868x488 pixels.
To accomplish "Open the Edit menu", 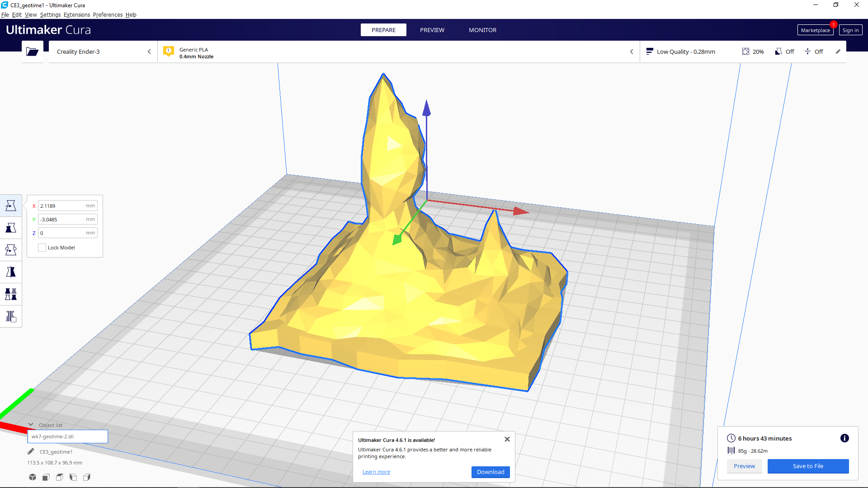I will 17,14.
